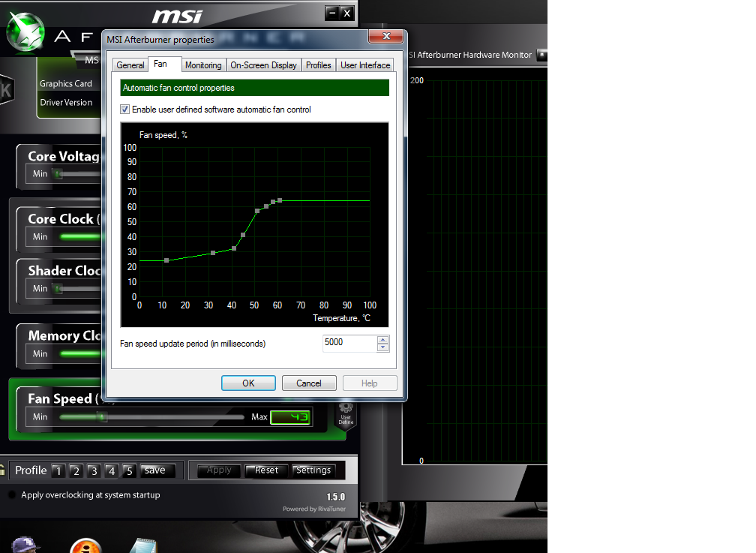Click the Core Voltage slider thumb
The height and width of the screenshot is (553, 756).
[58, 174]
